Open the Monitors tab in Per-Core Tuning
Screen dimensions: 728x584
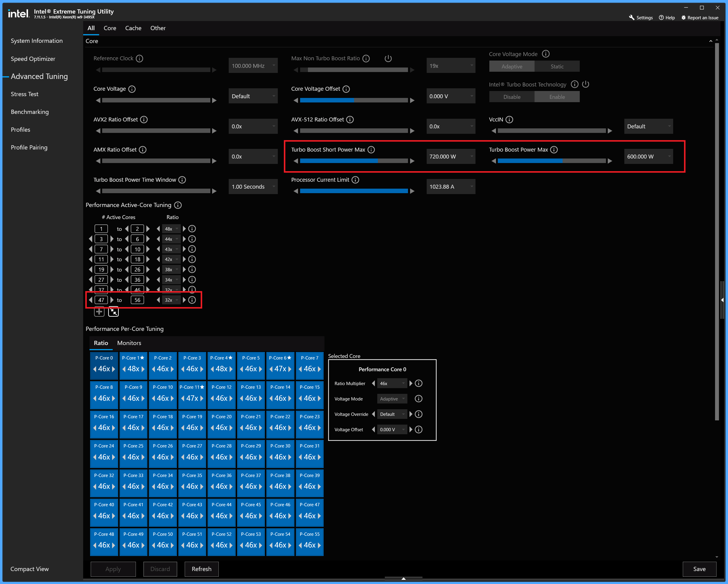click(x=129, y=343)
